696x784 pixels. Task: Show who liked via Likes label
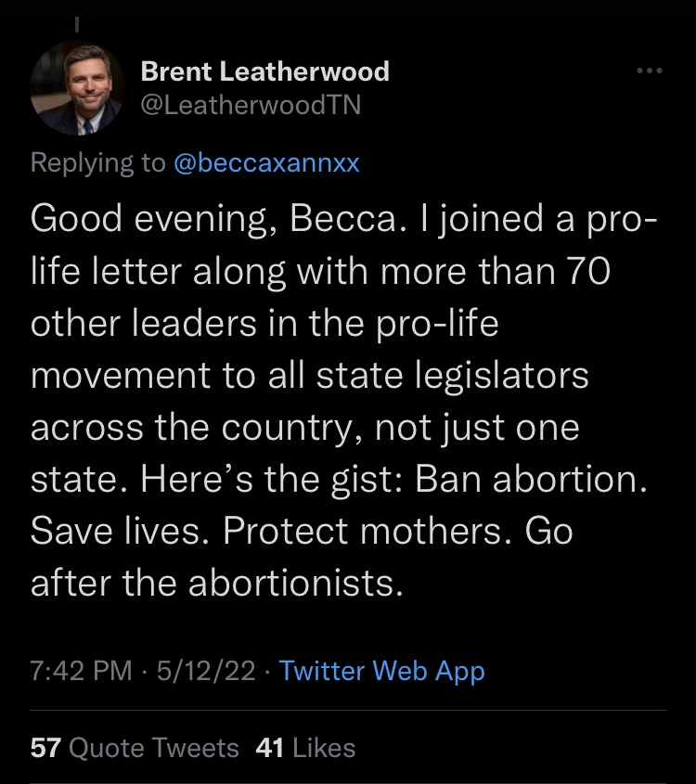pyautogui.click(x=324, y=747)
